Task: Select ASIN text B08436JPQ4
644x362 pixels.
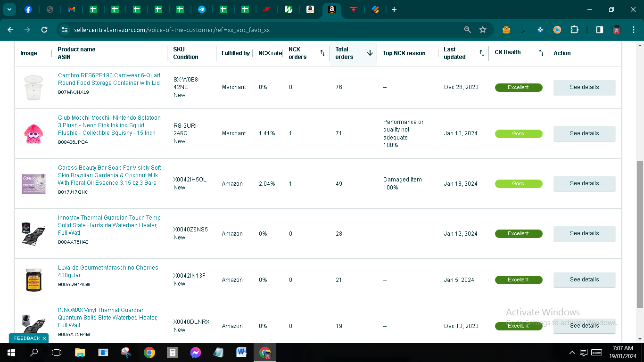Action: 73,142
